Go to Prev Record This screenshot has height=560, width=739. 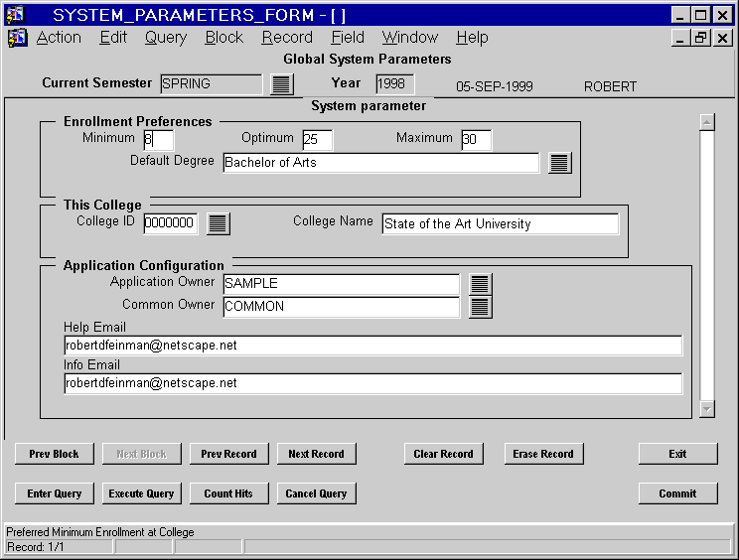(x=229, y=454)
